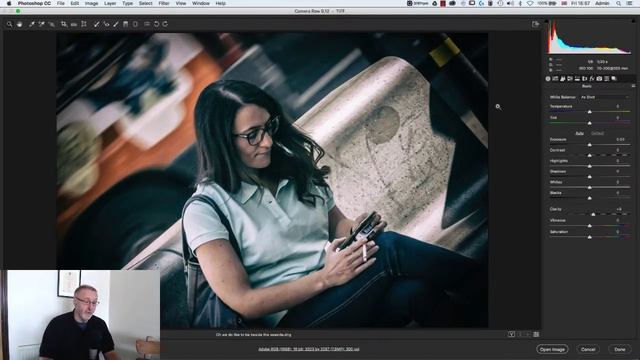Cycle Before/After preview views icon
Screen dimensions: 640x360
511,334
